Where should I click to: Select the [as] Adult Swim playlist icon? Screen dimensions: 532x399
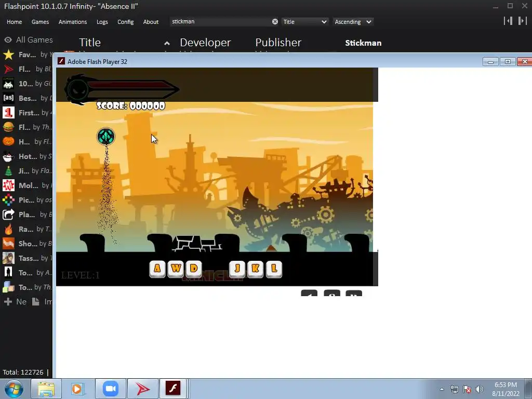click(8, 98)
